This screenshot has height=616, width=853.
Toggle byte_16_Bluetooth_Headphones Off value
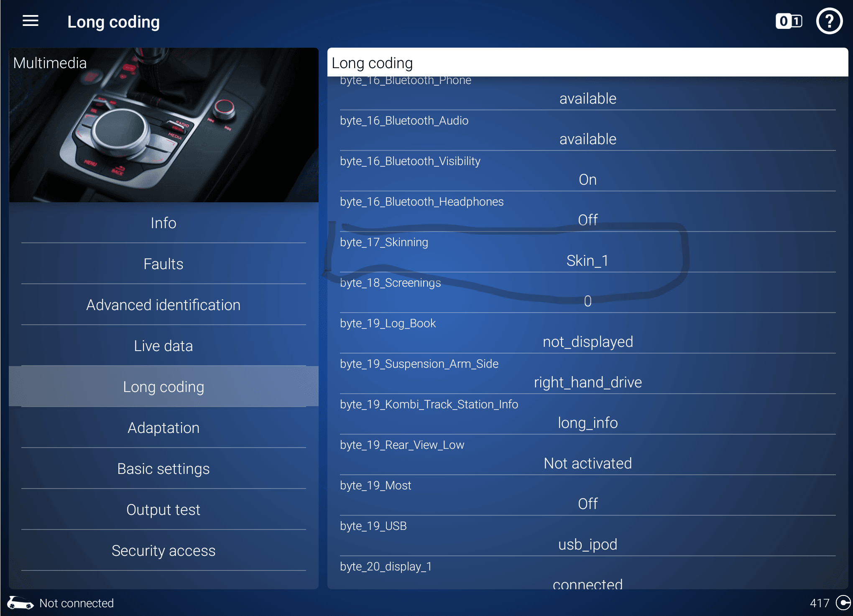pos(587,220)
